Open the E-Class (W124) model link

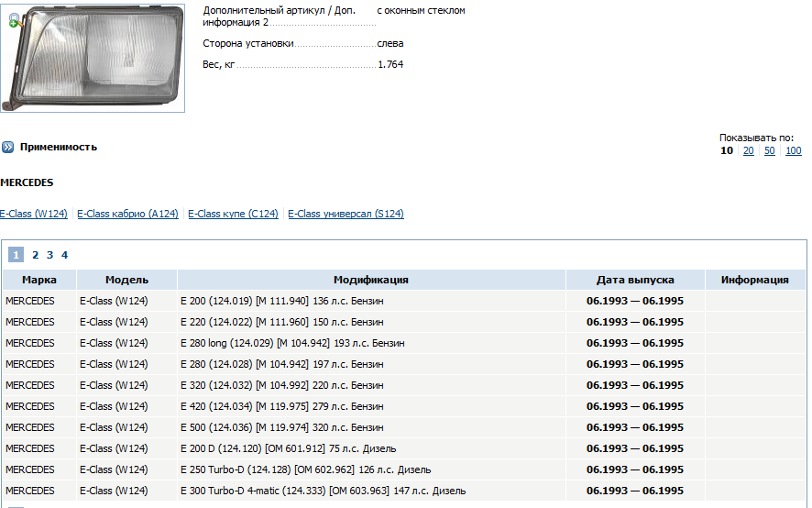(33, 215)
